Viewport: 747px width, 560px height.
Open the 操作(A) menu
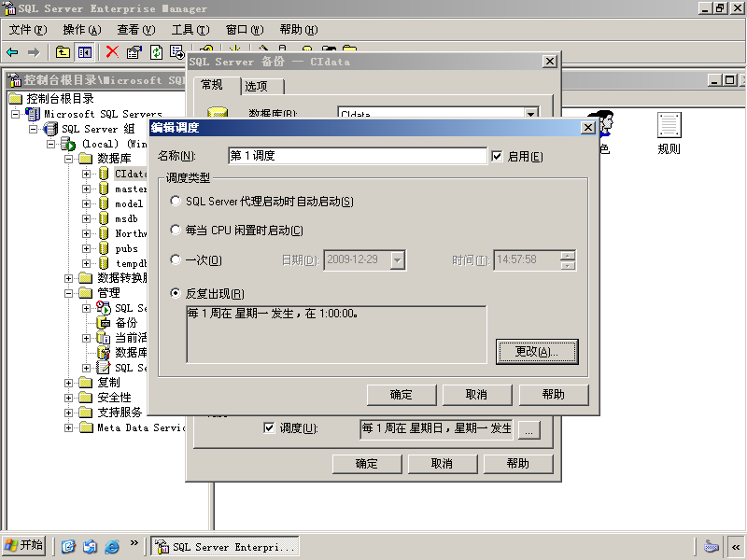click(82, 30)
